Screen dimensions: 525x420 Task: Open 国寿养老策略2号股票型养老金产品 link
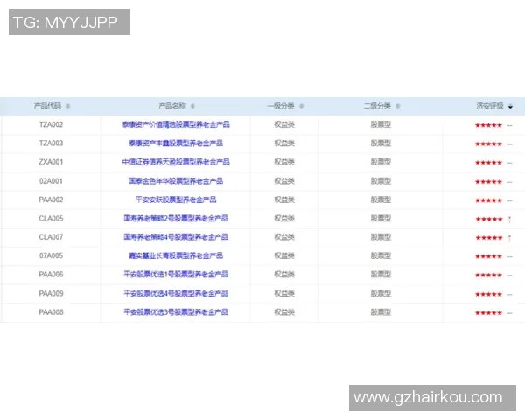pyautogui.click(x=176, y=218)
